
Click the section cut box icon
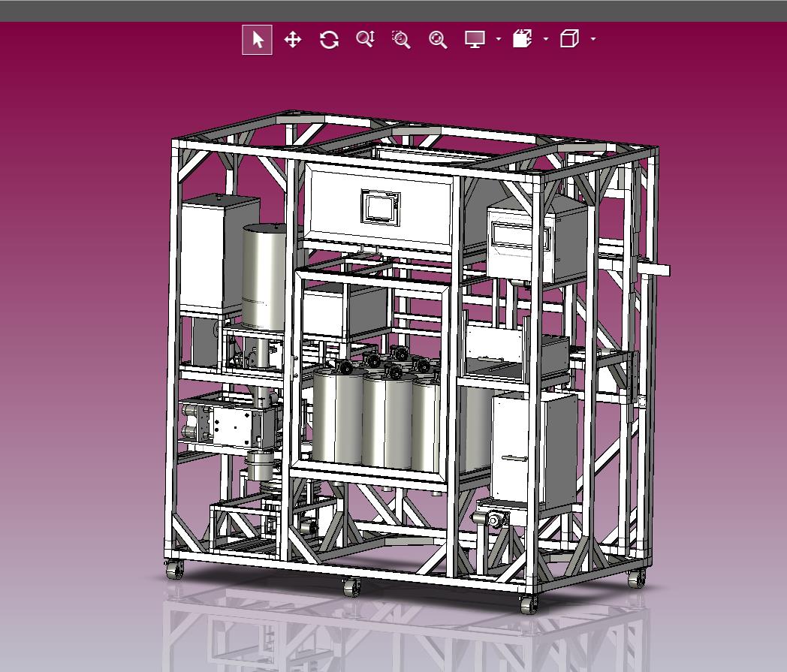point(522,38)
